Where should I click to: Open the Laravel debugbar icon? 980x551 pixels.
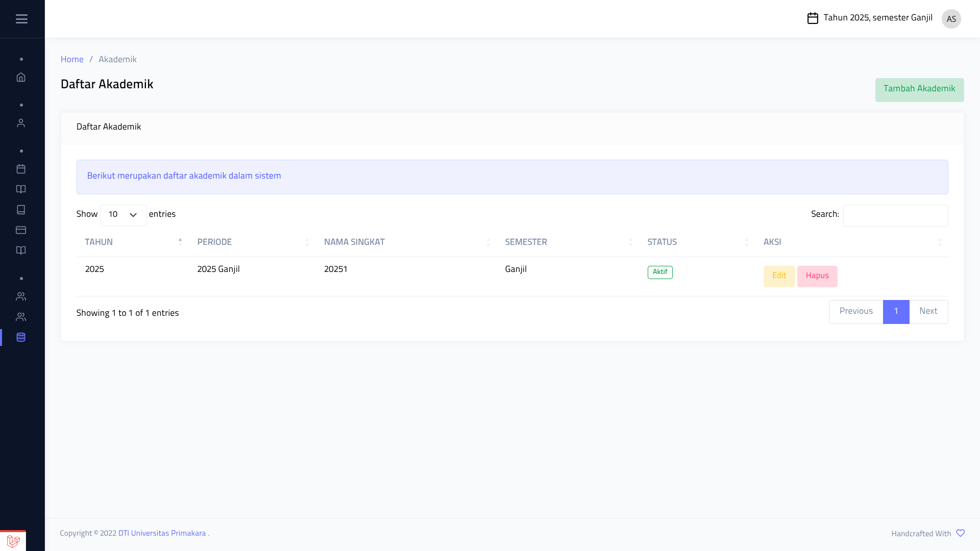coord(13,541)
